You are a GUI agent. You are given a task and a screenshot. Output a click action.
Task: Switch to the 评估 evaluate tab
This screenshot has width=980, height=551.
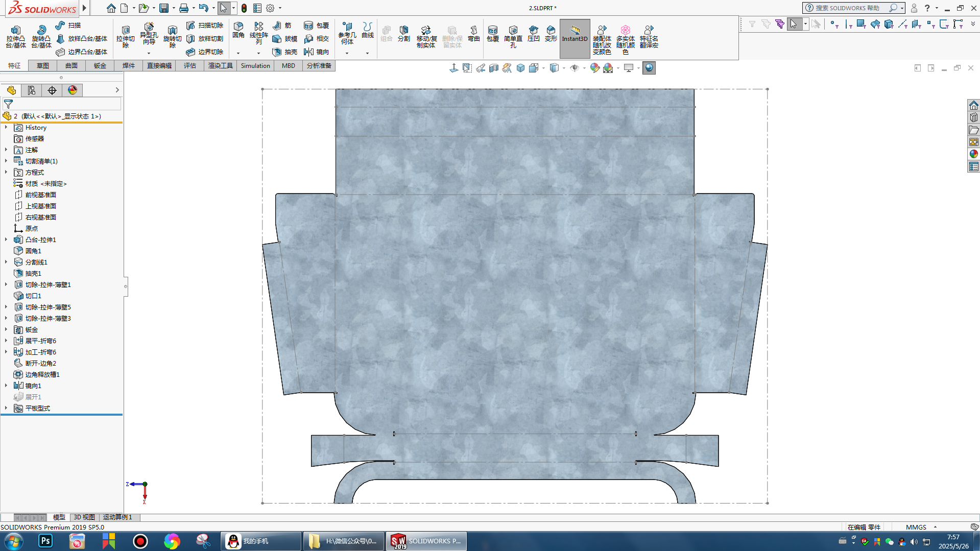(190, 65)
